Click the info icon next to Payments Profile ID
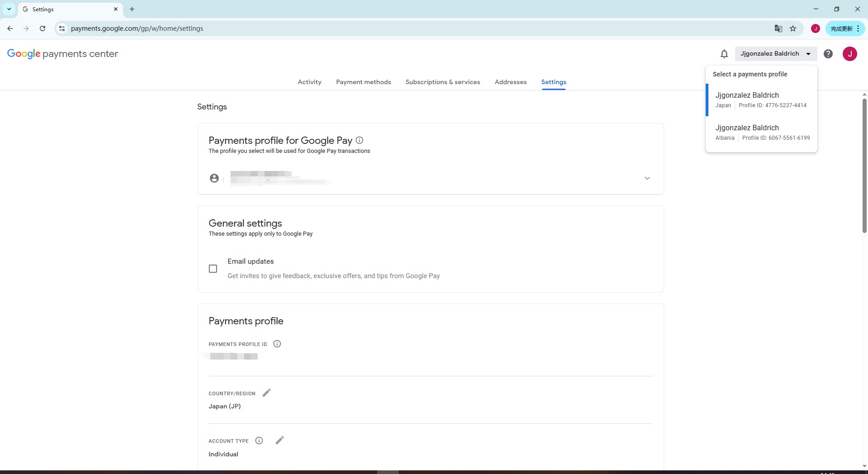Viewport: 868px width, 474px height. (x=277, y=344)
